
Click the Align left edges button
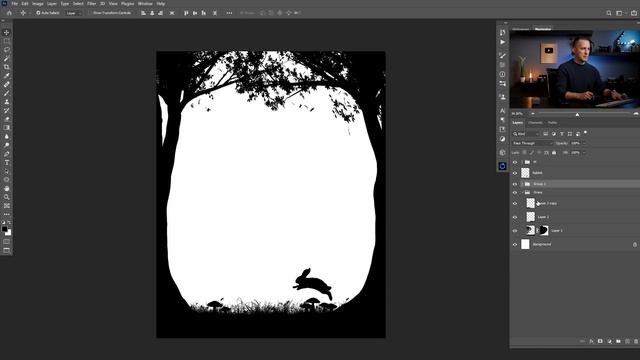pyautogui.click(x=143, y=13)
